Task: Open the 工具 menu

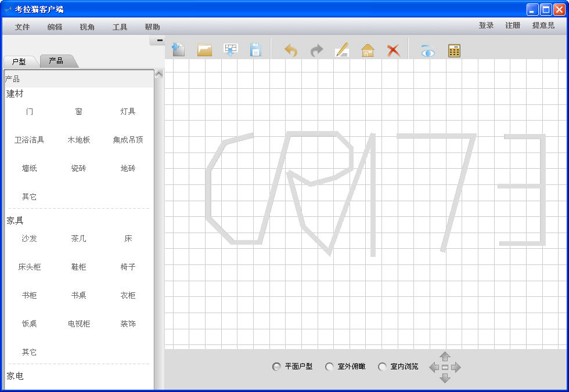Action: 120,27
